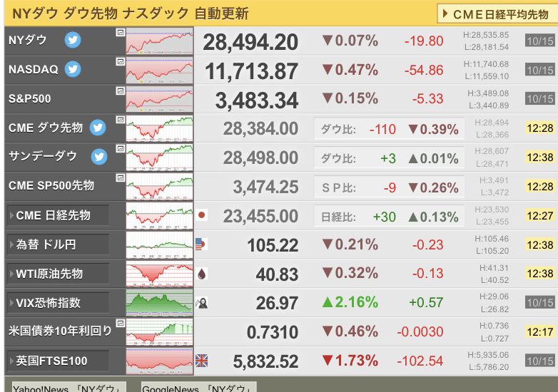The width and height of the screenshot is (558, 392).
Task: Click the oil drop icon in WTI row
Action: 201,274
